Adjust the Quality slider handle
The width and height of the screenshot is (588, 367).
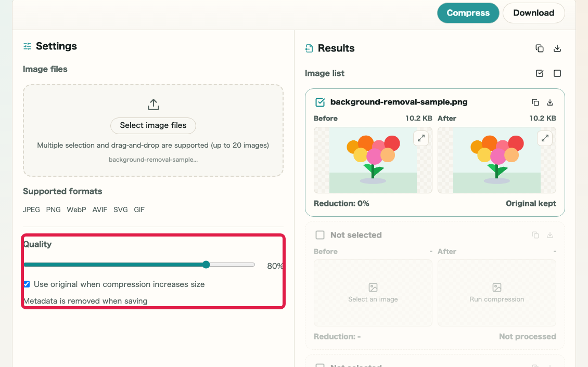click(x=206, y=265)
